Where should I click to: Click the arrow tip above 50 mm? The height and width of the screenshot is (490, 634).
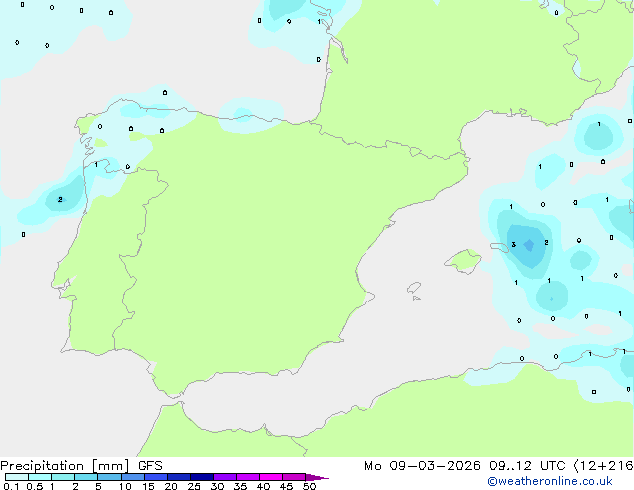tap(317, 477)
